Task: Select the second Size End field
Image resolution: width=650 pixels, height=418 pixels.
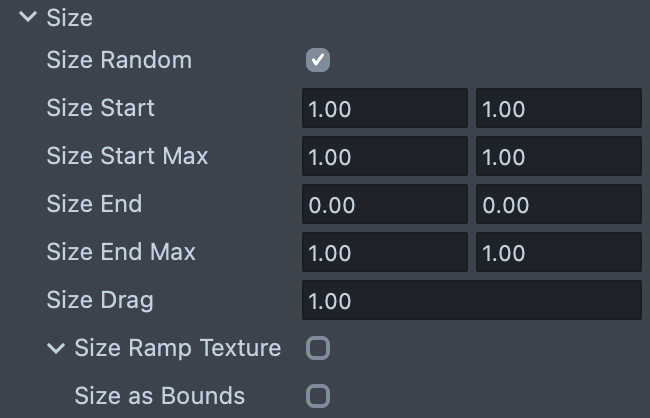Action: [558, 204]
